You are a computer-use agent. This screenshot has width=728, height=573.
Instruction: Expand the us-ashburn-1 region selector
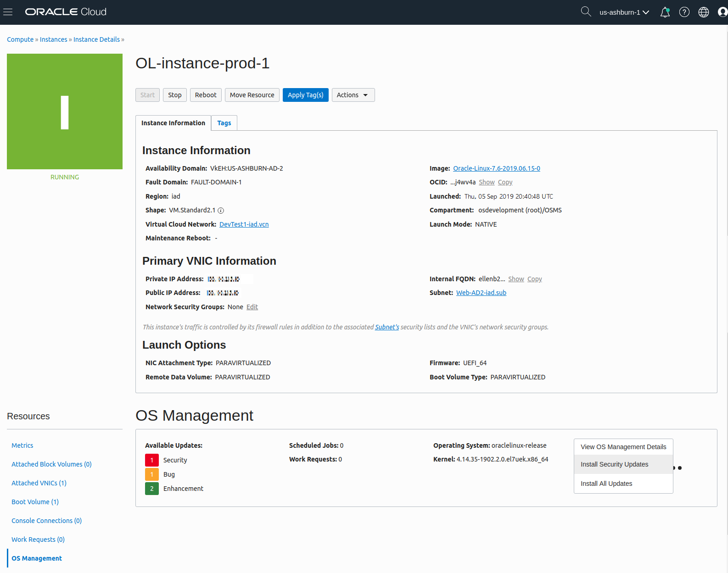(624, 12)
